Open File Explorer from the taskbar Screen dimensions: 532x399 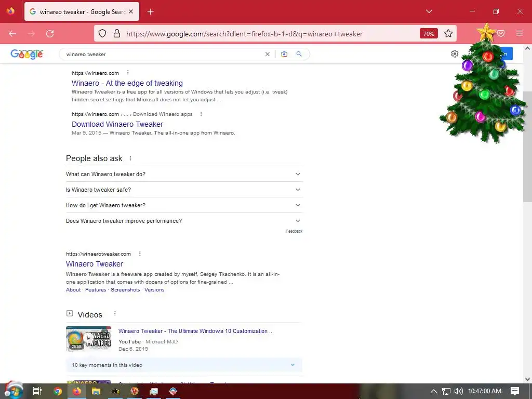tap(96, 391)
